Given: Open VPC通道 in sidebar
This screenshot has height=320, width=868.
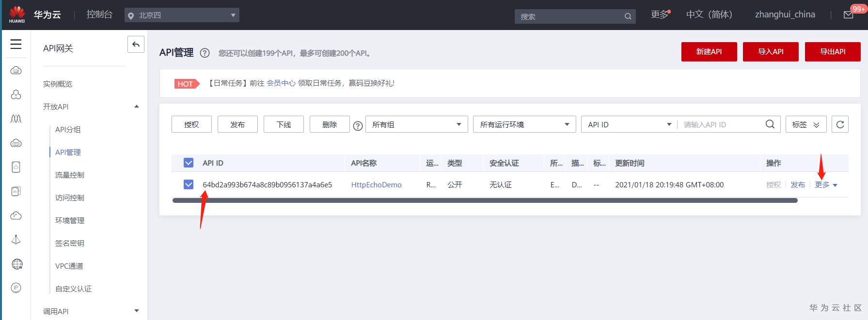Looking at the screenshot, I should (x=69, y=266).
